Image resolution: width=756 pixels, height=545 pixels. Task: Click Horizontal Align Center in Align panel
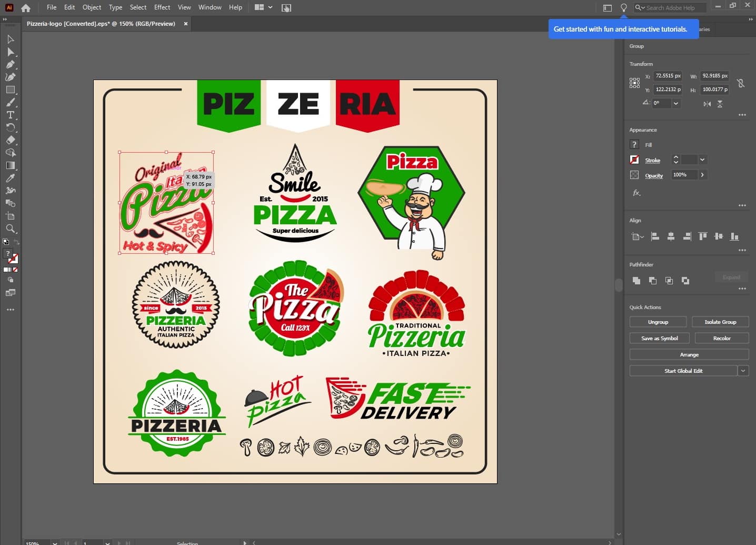tap(671, 236)
